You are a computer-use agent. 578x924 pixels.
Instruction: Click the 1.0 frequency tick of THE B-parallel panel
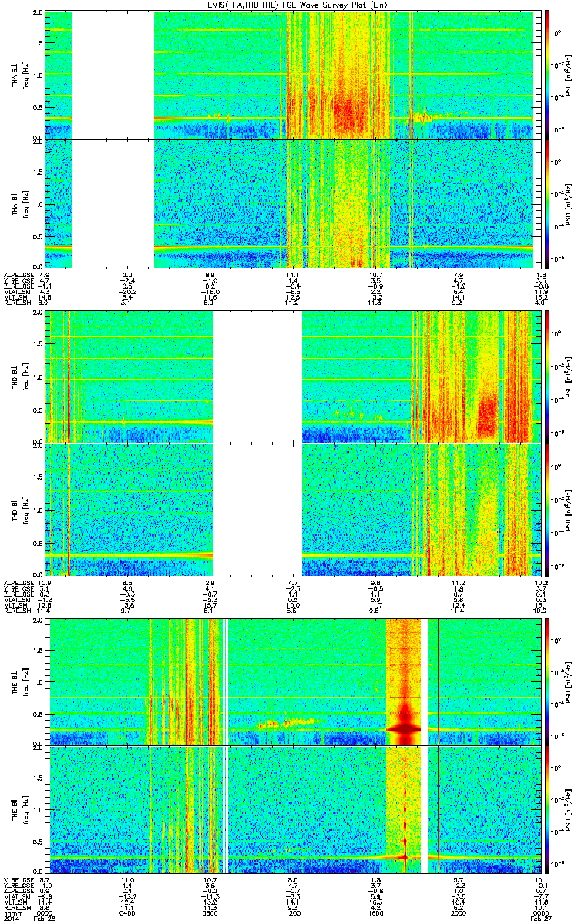39,809
